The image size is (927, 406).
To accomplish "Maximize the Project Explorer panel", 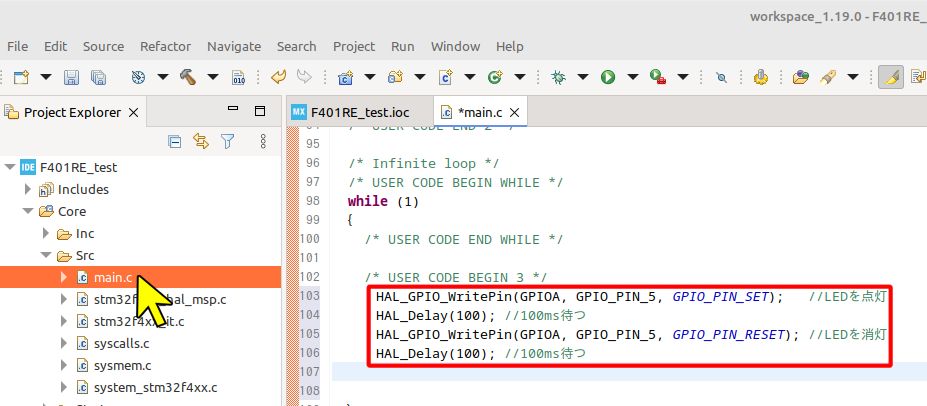I will [260, 111].
